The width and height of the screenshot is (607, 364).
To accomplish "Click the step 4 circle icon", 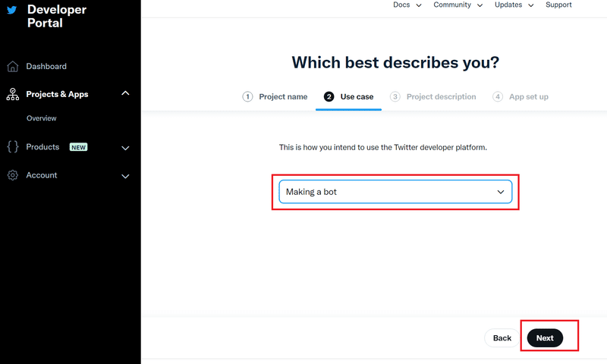I will pos(498,97).
